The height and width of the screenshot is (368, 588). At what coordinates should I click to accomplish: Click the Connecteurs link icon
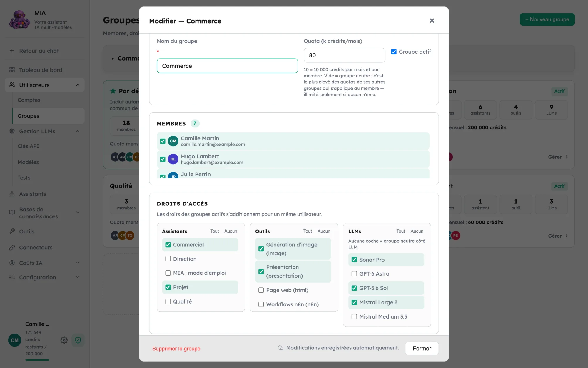(12, 247)
